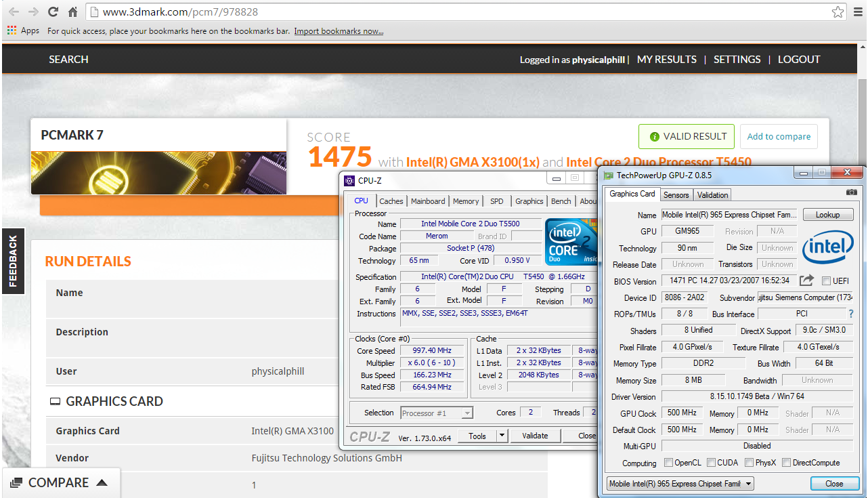Screen dimensions: 868x498
Task: Switch to the CPU tab in CPU-Z
Action: (x=362, y=201)
